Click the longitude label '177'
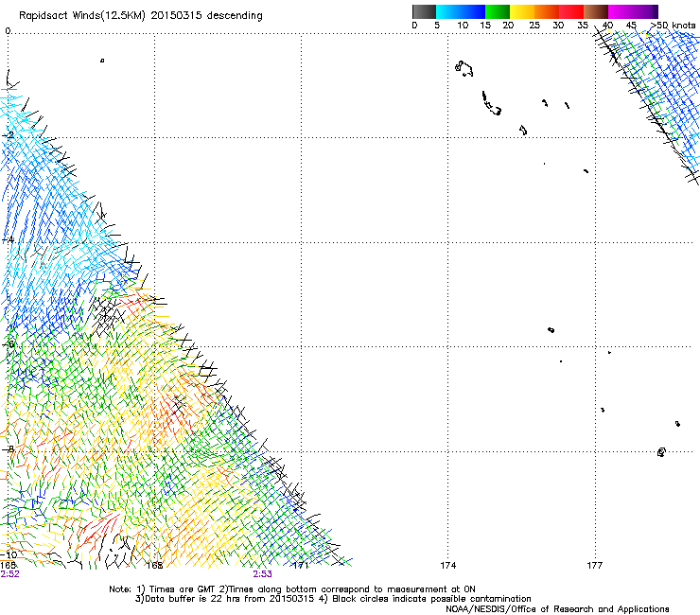 pos(595,566)
